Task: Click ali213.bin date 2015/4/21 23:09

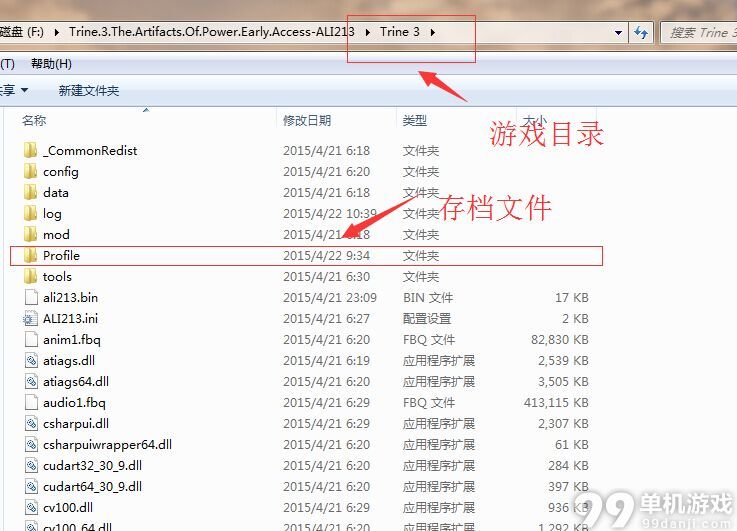Action: click(x=329, y=297)
